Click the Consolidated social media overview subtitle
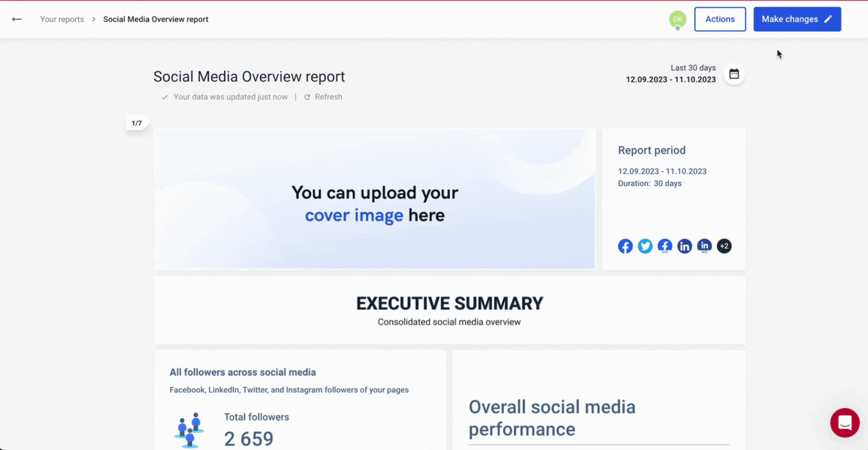The image size is (868, 450). click(449, 322)
